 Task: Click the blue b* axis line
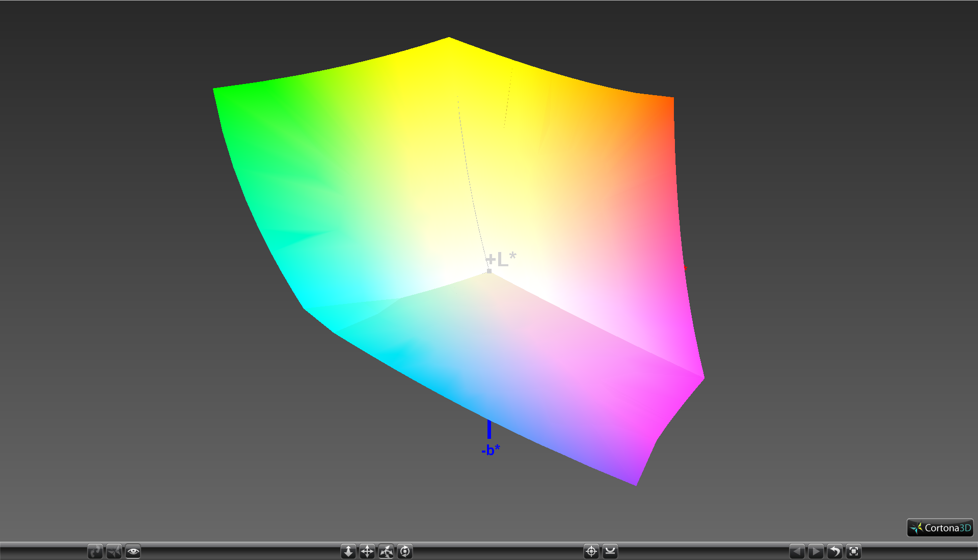tap(489, 429)
